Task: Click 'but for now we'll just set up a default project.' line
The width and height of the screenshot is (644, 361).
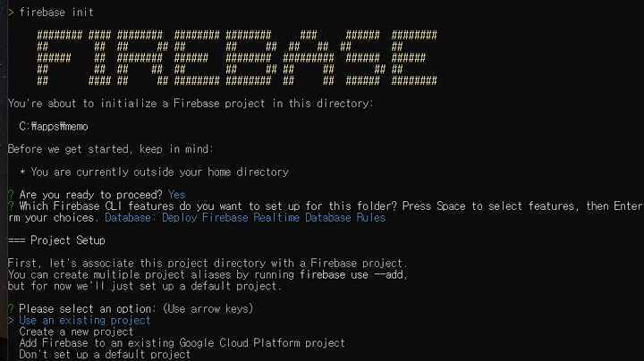Action: tap(145, 286)
